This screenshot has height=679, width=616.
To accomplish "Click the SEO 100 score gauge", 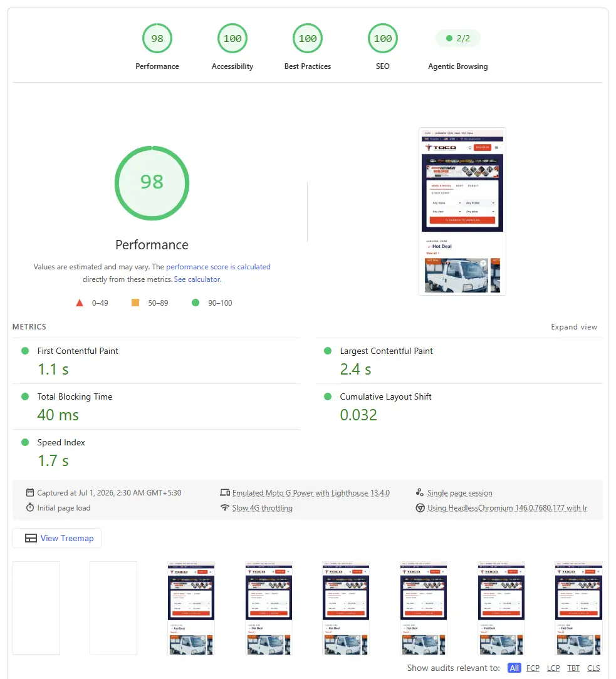I will [382, 38].
